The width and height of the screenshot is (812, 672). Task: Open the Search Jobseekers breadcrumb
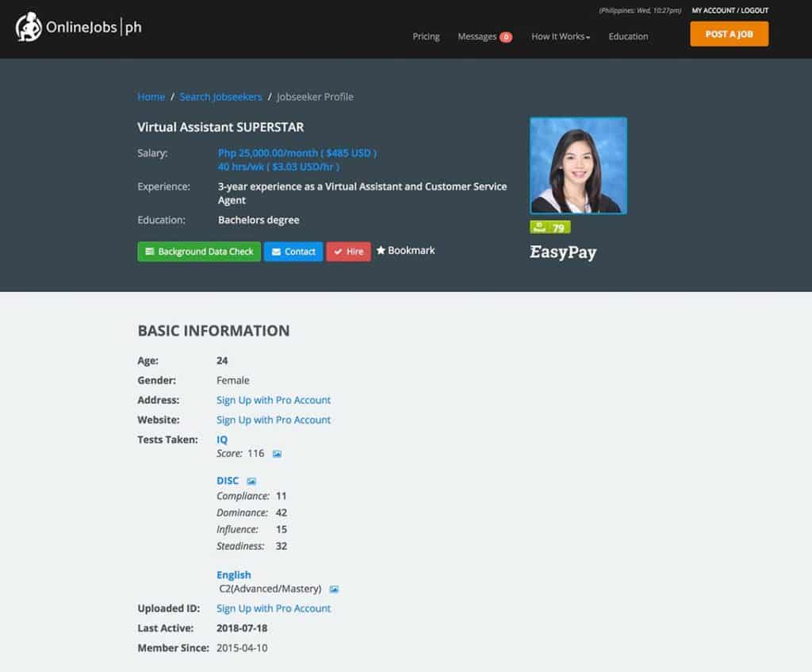click(220, 96)
